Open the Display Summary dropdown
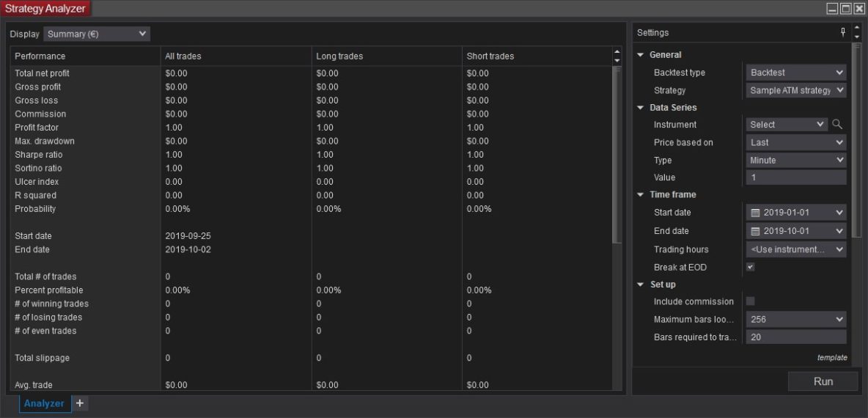 pyautogui.click(x=97, y=34)
